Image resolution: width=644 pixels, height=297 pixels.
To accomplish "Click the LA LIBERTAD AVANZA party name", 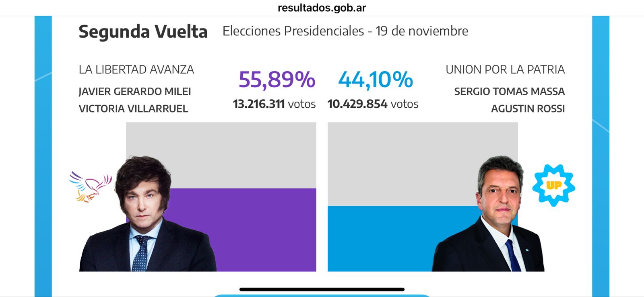I will tap(136, 70).
